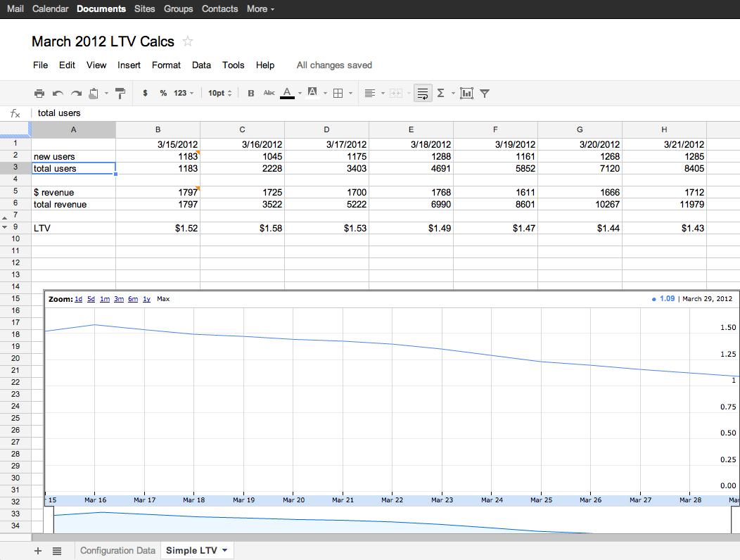Open the Edit menu
The width and height of the screenshot is (740, 560).
(x=67, y=65)
